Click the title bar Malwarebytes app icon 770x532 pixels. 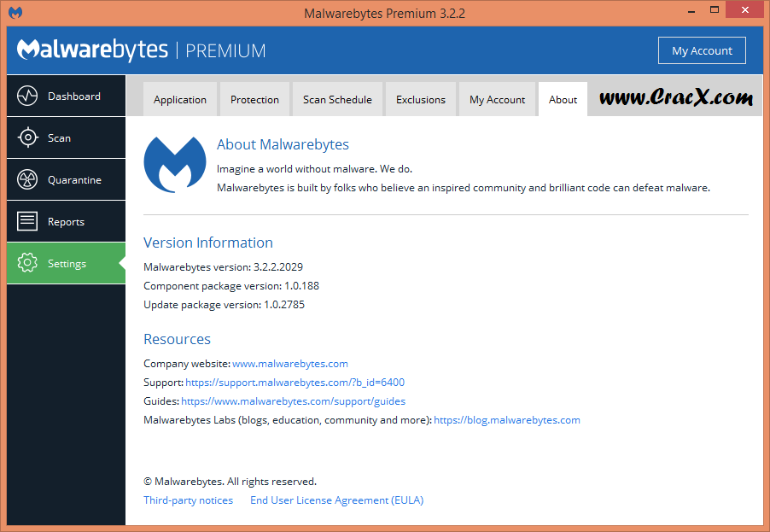(15, 13)
